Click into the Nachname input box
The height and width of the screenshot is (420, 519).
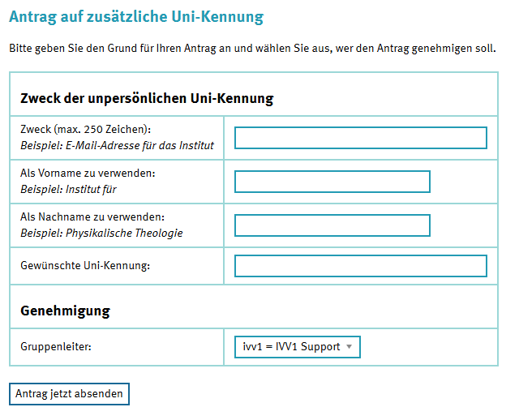point(332,225)
